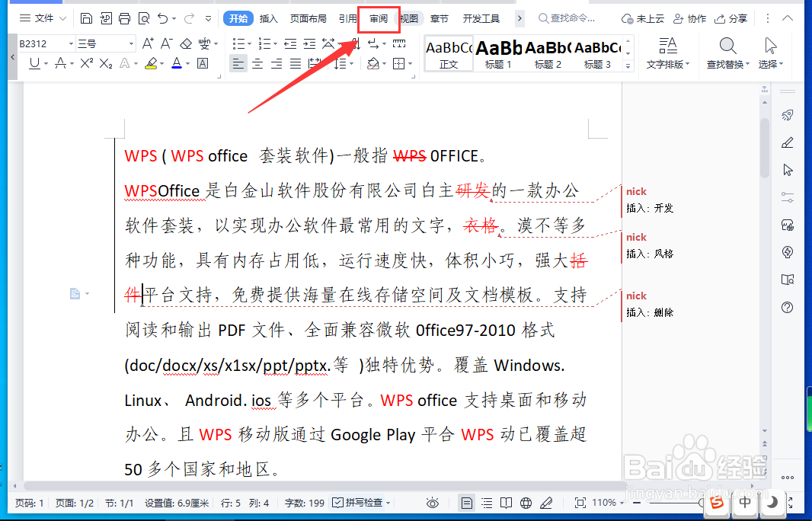Screen dimensions: 812x521
Task: Click the 协作 collaborate button
Action: coord(689,18)
